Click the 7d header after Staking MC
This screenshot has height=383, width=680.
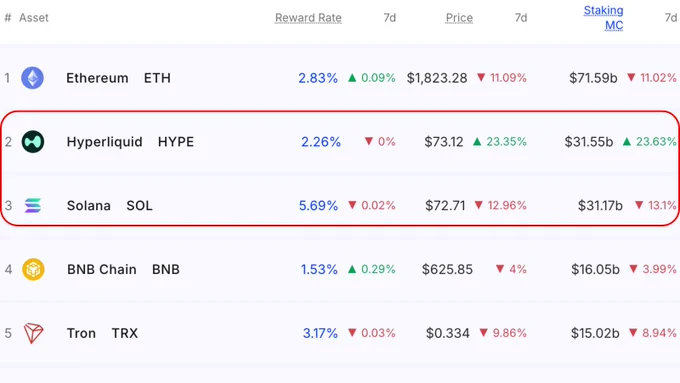[x=671, y=18]
